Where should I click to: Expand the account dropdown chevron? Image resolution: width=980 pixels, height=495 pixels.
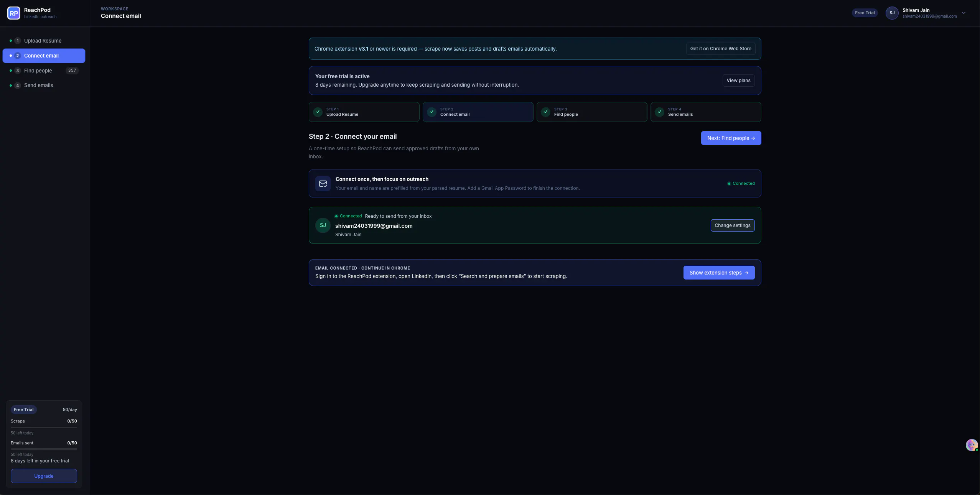tap(964, 13)
